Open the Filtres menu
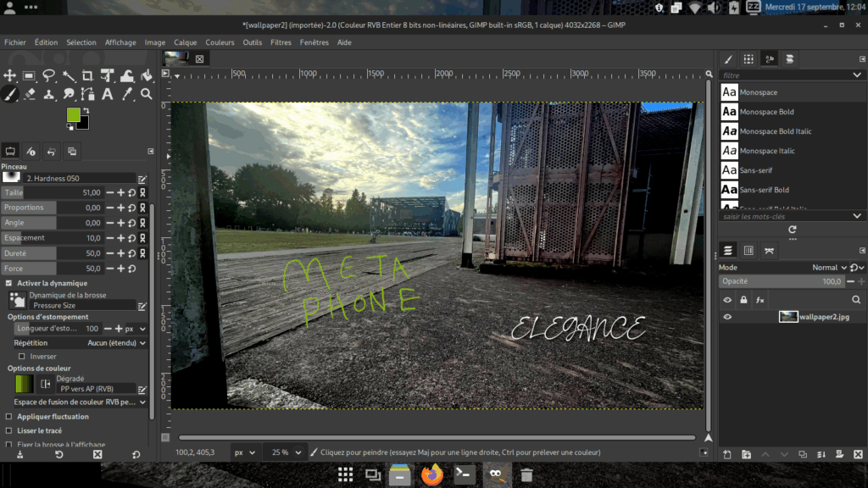The height and width of the screenshot is (488, 868). 281,42
